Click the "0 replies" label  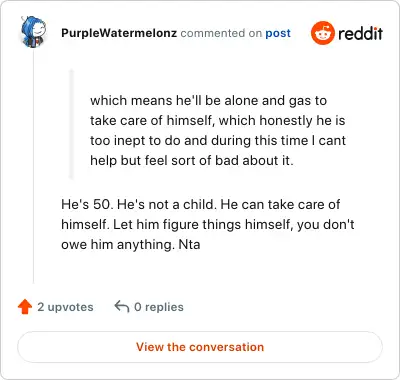(159, 307)
